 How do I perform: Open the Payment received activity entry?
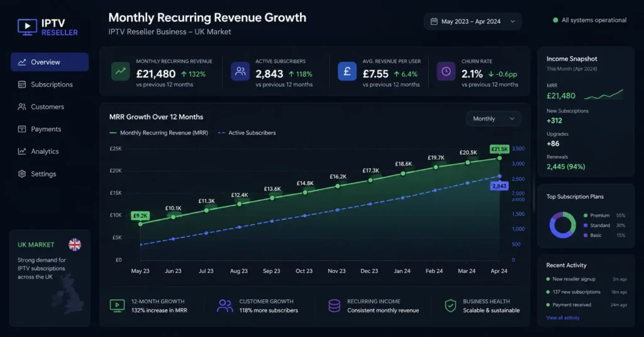pos(587,304)
